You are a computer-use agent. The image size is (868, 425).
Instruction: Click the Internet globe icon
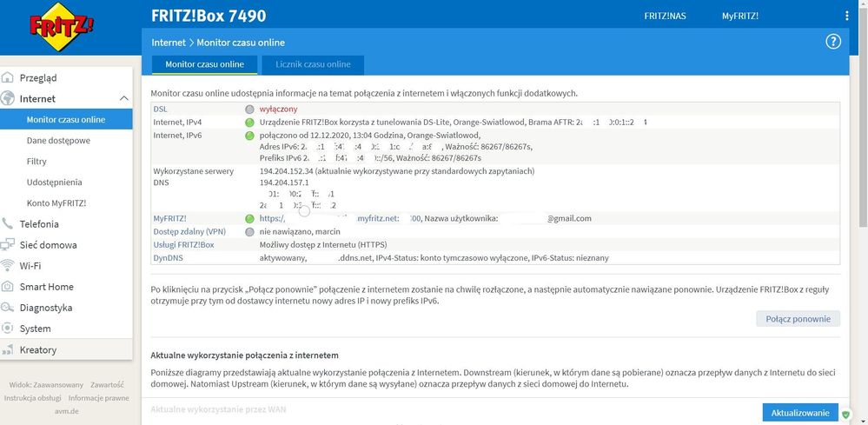[x=8, y=98]
